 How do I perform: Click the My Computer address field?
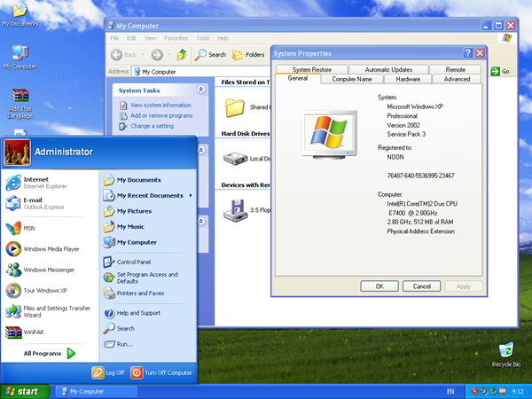(202, 72)
